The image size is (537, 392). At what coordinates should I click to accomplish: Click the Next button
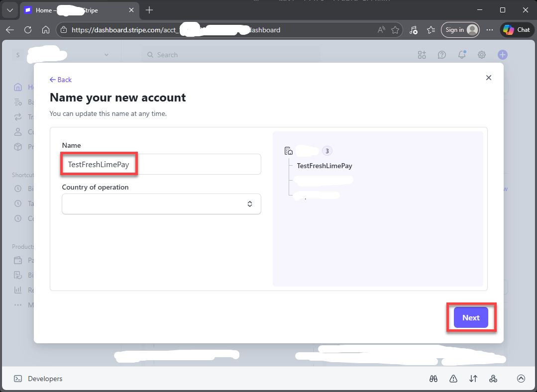(471, 318)
